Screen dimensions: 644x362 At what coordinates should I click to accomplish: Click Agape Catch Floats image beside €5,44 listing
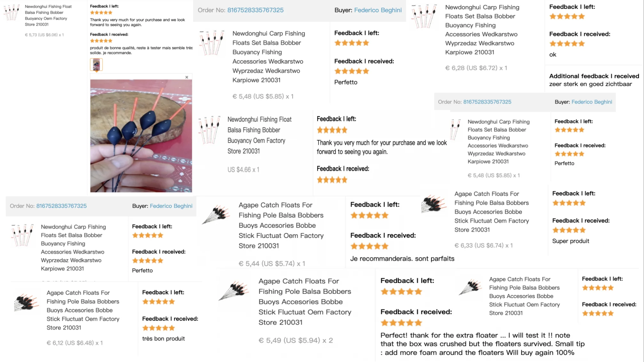coord(216,214)
